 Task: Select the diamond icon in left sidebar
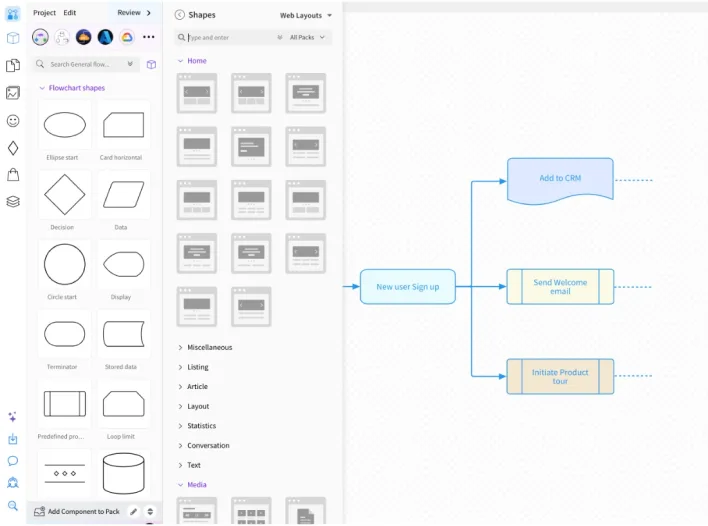click(x=13, y=148)
